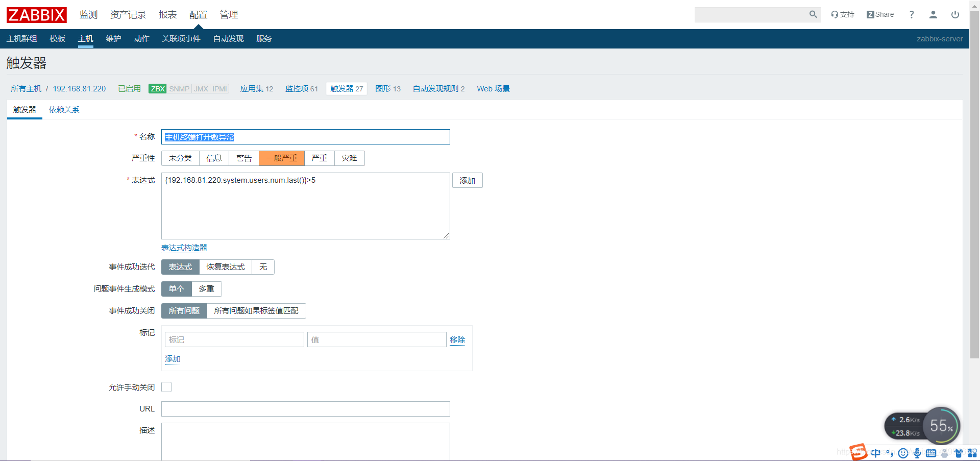The image size is (980, 461).
Task: Open the 资产记录 top menu
Action: coord(128,15)
